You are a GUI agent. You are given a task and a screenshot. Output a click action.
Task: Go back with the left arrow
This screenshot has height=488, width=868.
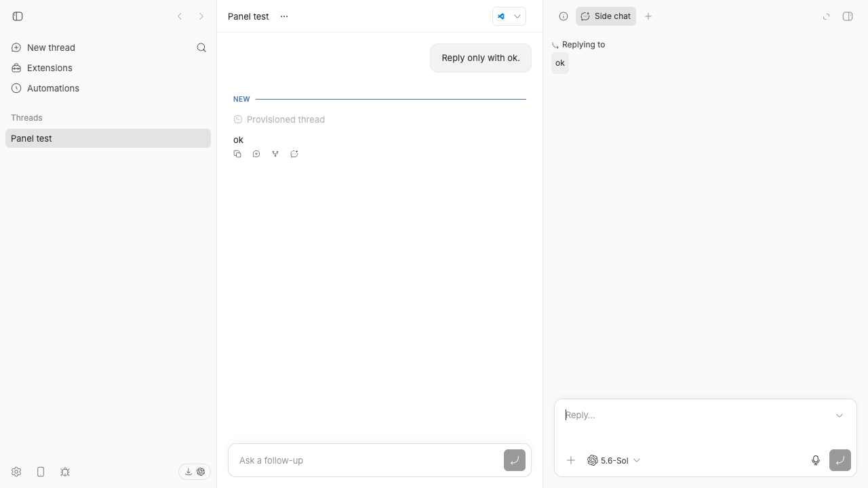tap(180, 16)
